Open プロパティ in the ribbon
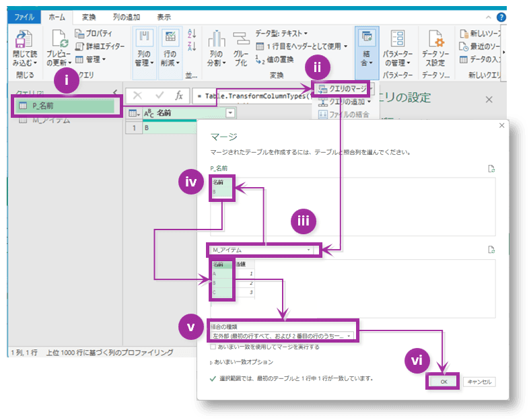 pyautogui.click(x=94, y=33)
